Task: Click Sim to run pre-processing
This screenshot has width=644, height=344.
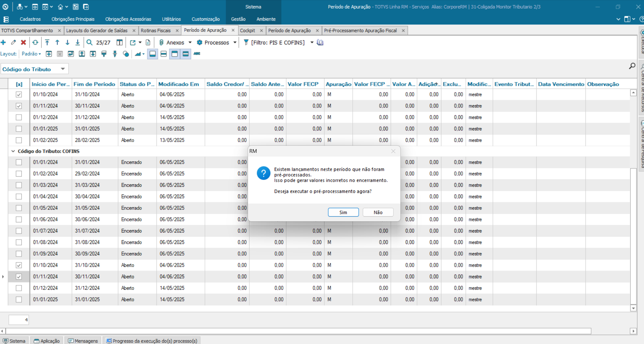Action: pyautogui.click(x=343, y=212)
